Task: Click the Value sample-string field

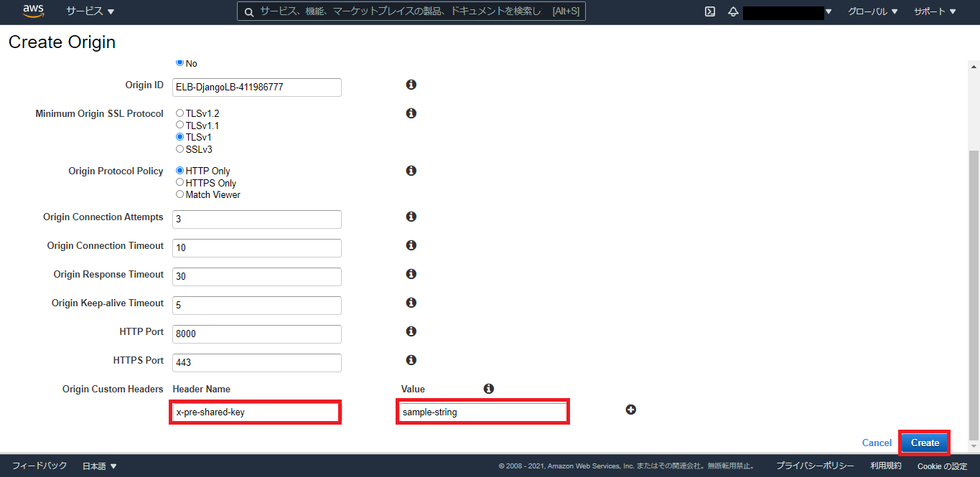Action: (x=482, y=412)
